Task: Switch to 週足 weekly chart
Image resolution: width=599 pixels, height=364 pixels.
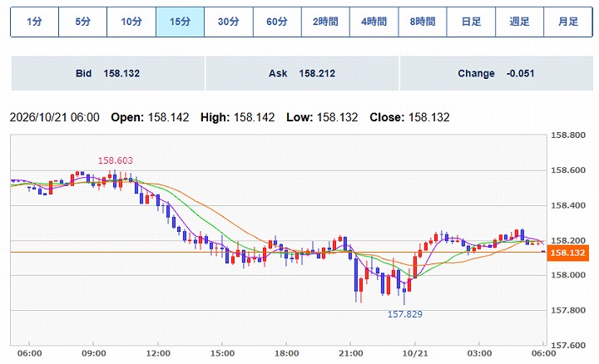Action: click(x=519, y=22)
